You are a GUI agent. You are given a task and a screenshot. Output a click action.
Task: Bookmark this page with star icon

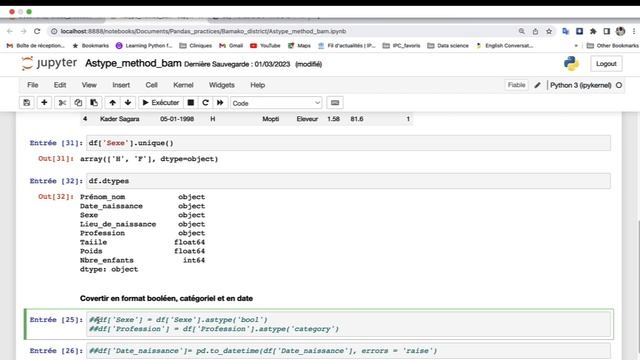click(x=549, y=31)
